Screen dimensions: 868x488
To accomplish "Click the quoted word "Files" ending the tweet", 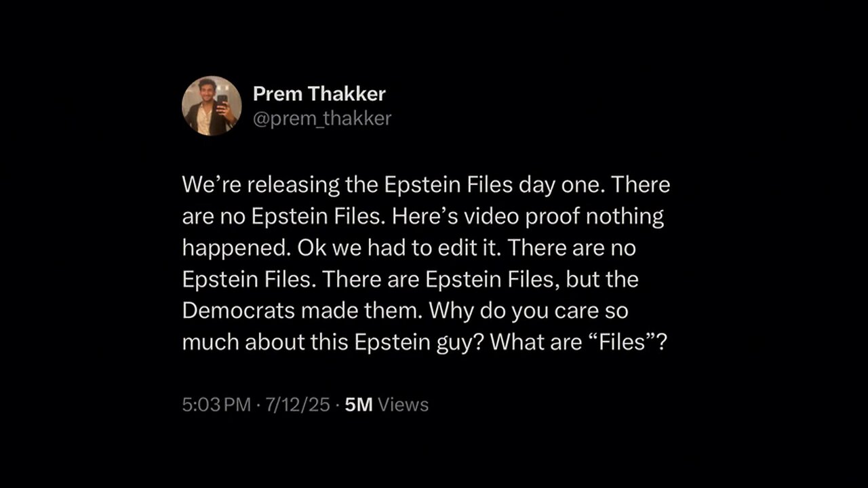I will pos(620,342).
